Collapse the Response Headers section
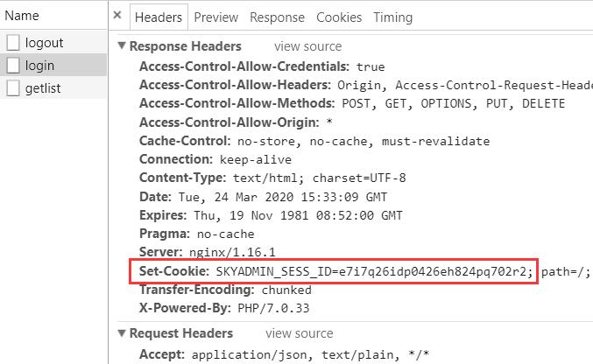 pyautogui.click(x=122, y=45)
